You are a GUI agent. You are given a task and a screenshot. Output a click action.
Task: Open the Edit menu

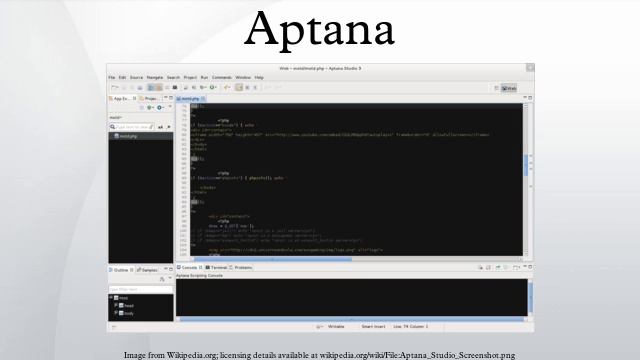click(x=122, y=78)
